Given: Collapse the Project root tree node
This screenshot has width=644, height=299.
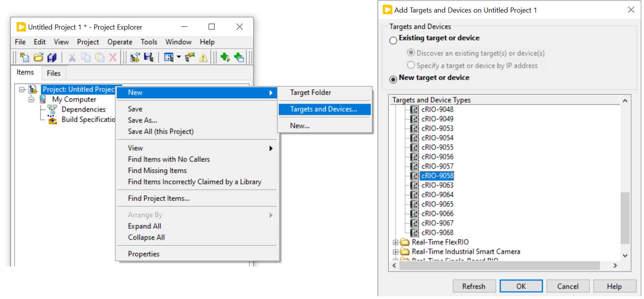Looking at the screenshot, I should tap(22, 90).
